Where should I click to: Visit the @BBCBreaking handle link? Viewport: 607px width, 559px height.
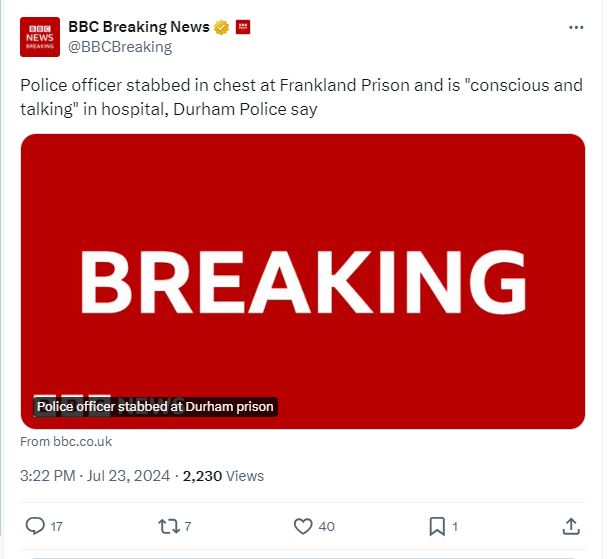coord(120,47)
